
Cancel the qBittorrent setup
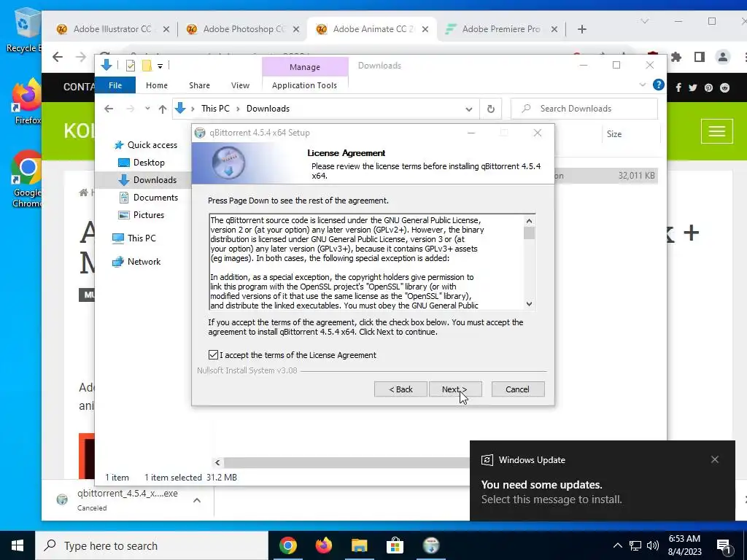517,389
